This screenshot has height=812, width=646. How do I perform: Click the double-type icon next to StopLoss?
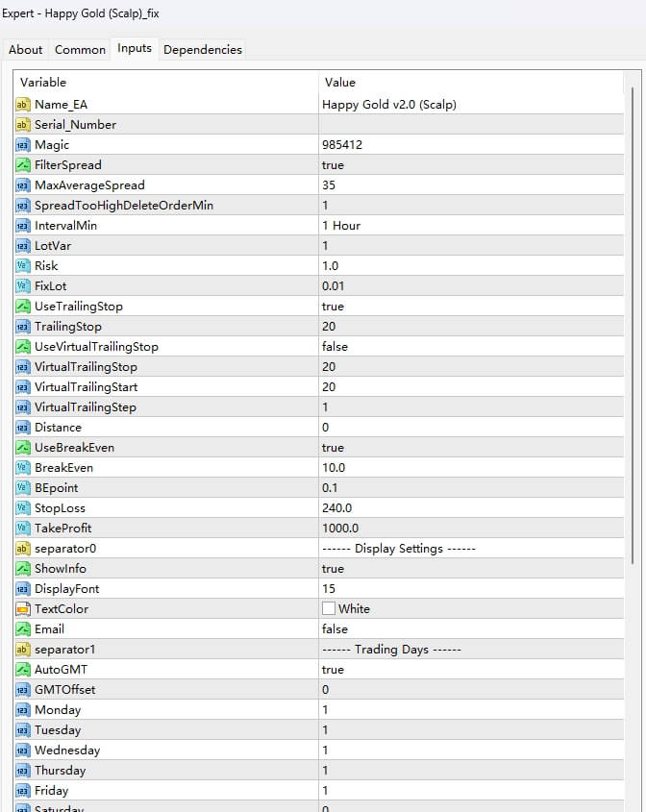pos(23,507)
